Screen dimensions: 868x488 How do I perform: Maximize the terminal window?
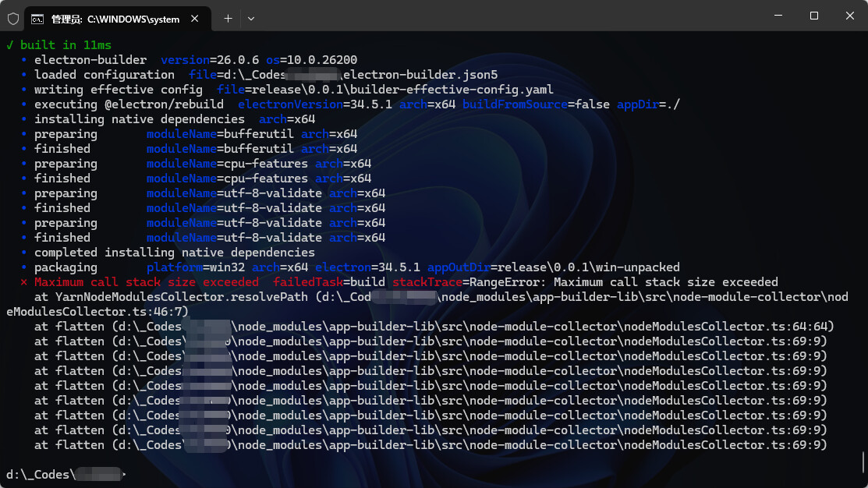(x=814, y=16)
